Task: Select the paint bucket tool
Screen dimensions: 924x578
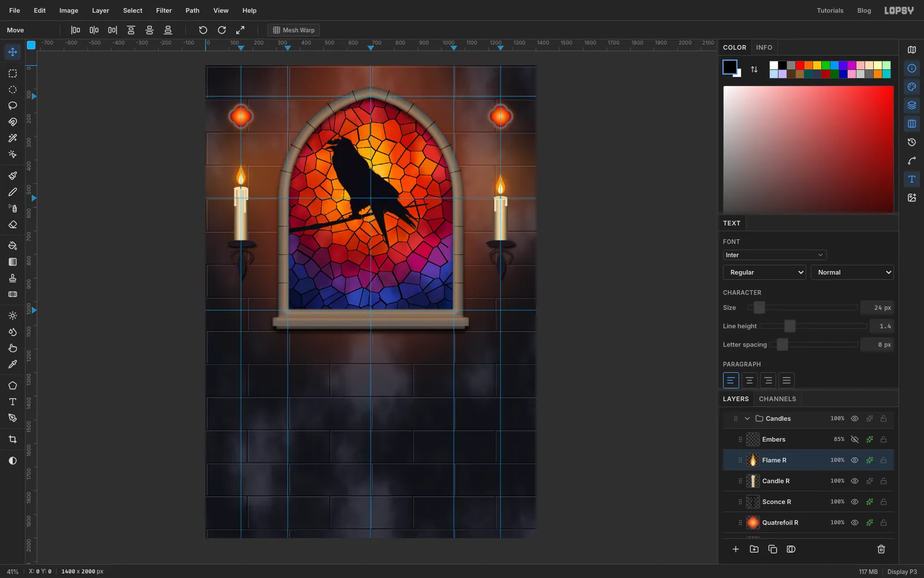Action: pyautogui.click(x=13, y=246)
